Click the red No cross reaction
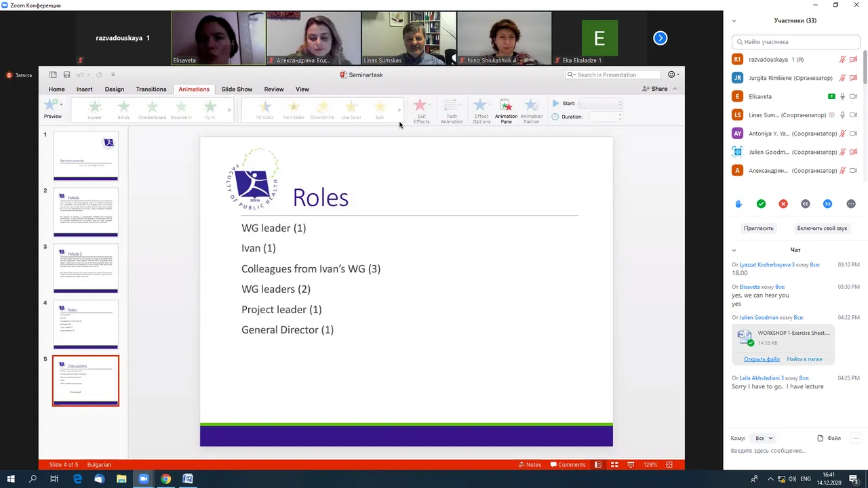868x488 pixels. point(783,204)
